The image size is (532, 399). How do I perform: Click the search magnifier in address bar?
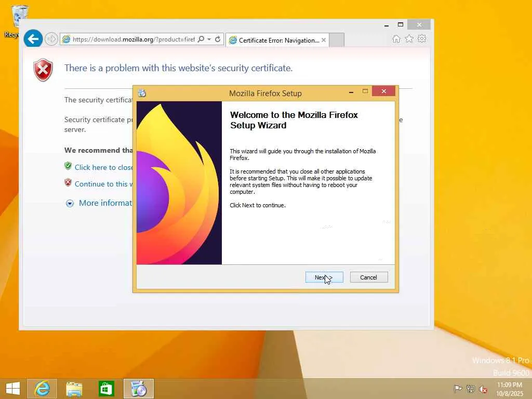tap(201, 39)
